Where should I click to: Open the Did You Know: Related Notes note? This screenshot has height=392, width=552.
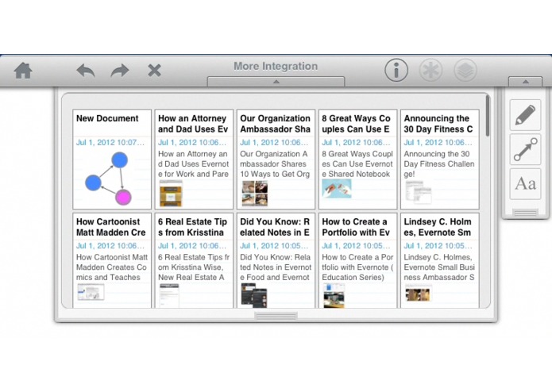276,260
